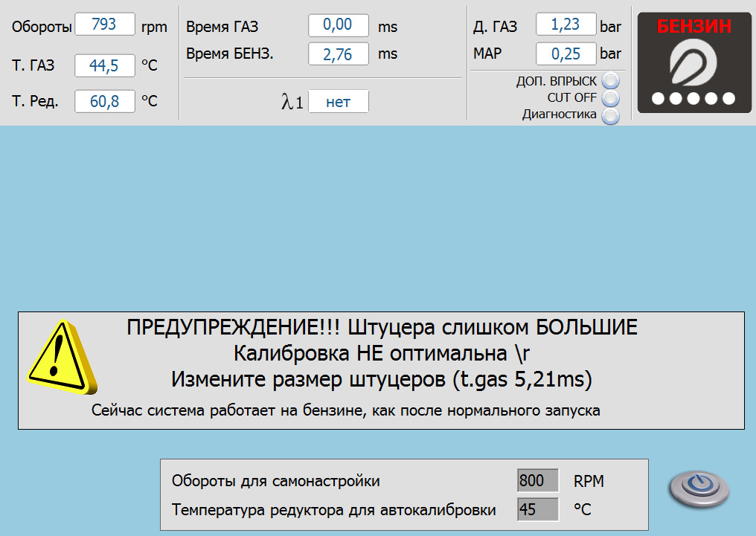Click 'Сейчас система работает на бензине' message

pyautogui.click(x=346, y=410)
